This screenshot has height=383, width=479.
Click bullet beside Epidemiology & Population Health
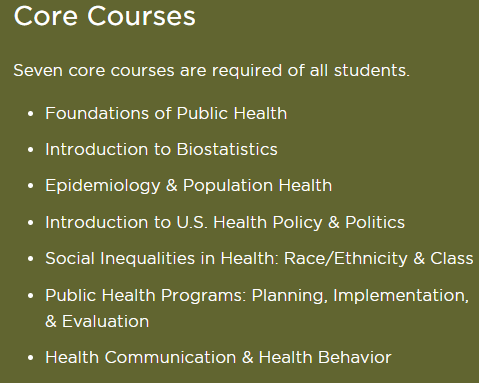(x=31, y=186)
